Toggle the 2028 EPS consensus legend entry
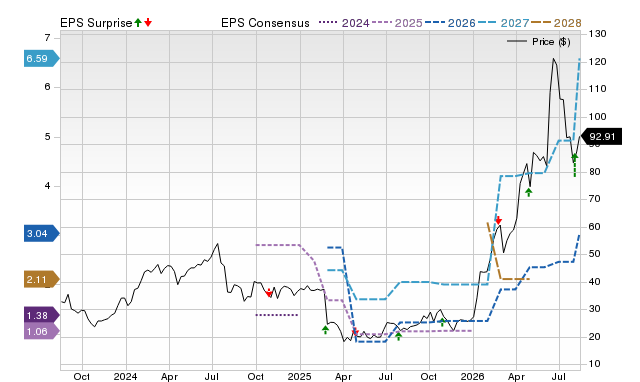Screen dimensions: 640x382 coord(557,23)
